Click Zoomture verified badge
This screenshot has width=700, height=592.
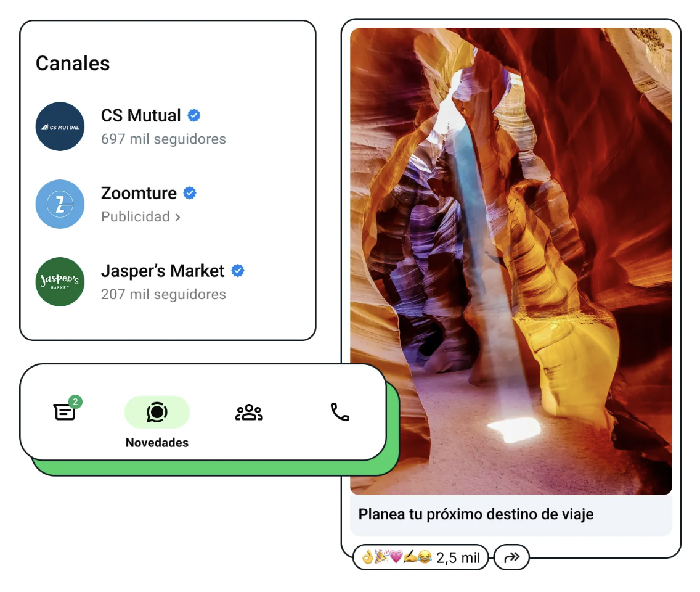(190, 193)
